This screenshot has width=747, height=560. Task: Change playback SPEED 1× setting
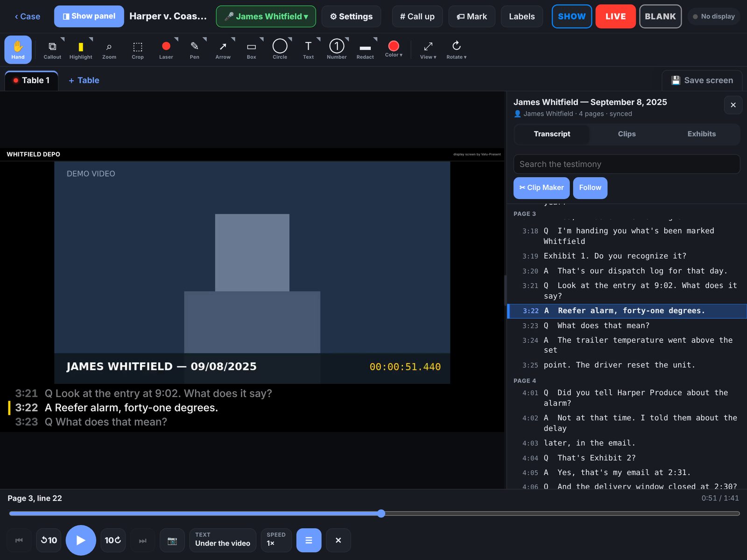coord(276,540)
